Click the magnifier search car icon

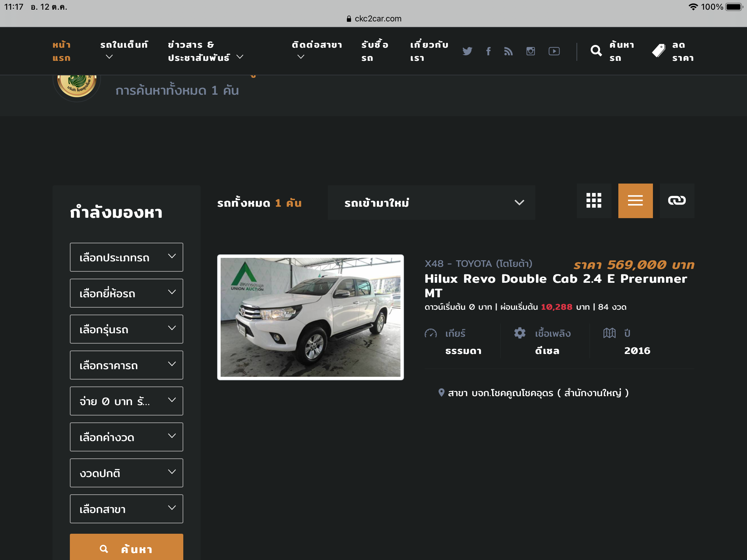[596, 51]
